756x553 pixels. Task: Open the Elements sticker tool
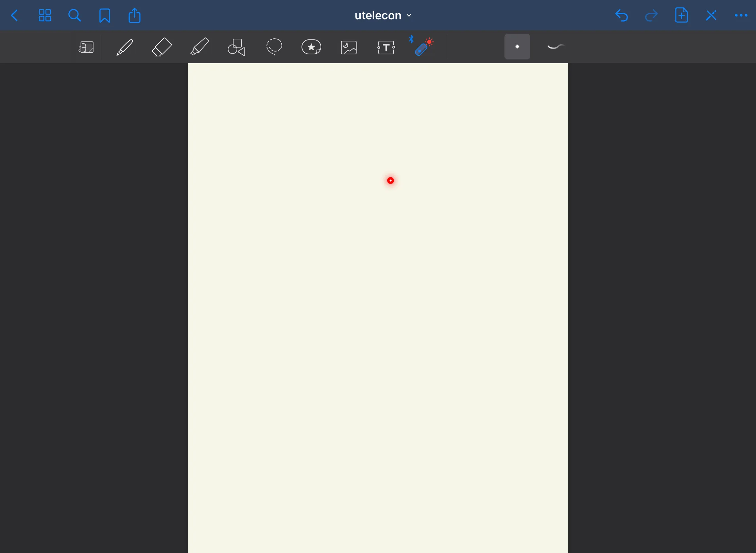(x=311, y=47)
